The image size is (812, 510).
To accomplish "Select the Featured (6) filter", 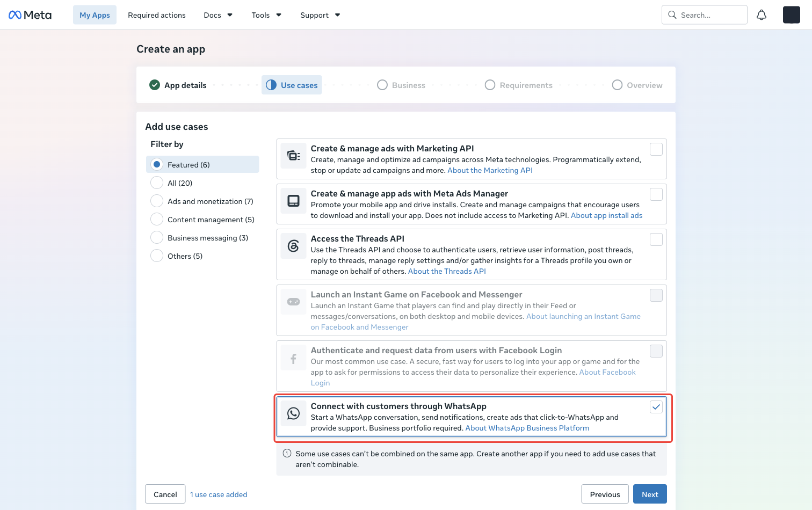I will click(202, 164).
